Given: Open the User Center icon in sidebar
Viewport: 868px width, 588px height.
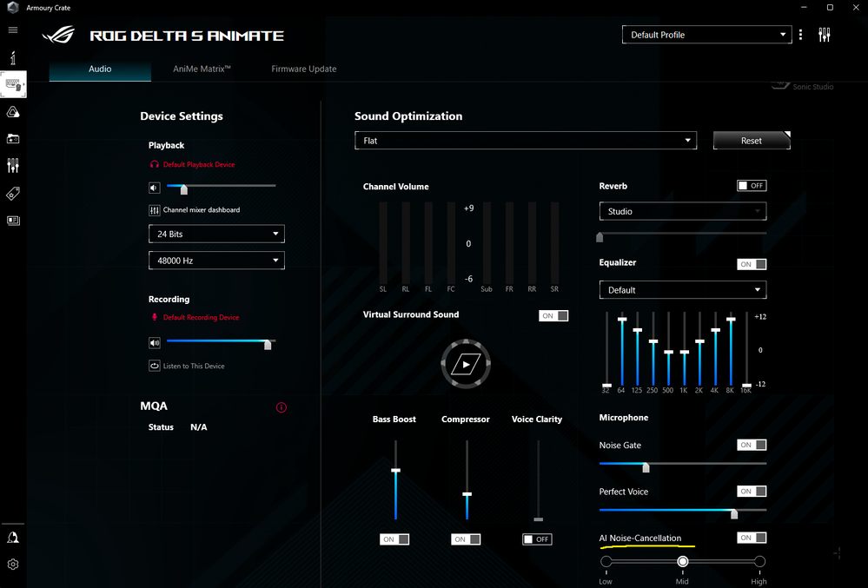Looking at the screenshot, I should coord(13,538).
